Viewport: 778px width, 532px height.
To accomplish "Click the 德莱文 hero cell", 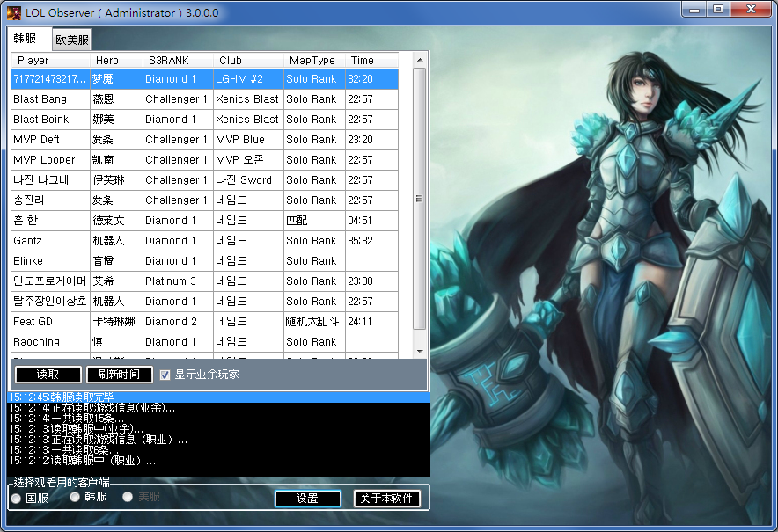I will click(116, 221).
